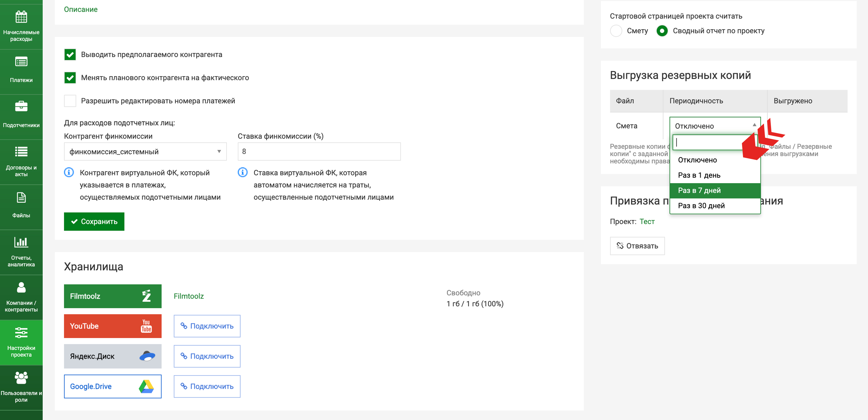Viewport: 868px width, 420px height.
Task: Open Файлы document icon in sidebar
Action: pos(21,198)
